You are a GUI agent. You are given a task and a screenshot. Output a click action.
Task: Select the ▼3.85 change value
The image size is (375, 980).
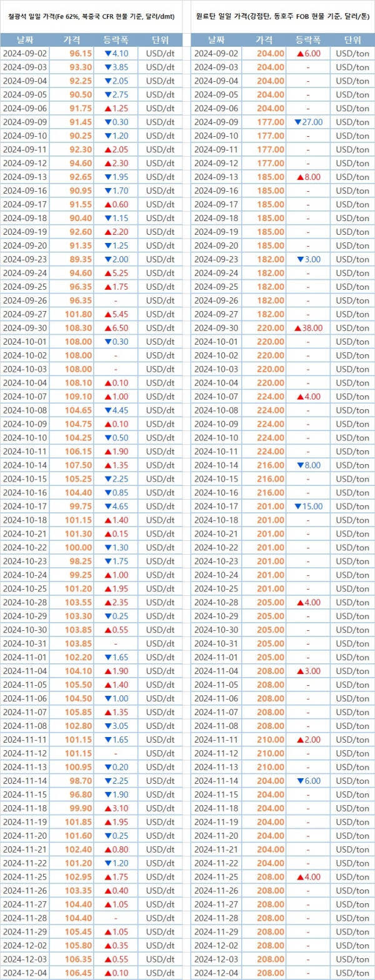(x=116, y=67)
